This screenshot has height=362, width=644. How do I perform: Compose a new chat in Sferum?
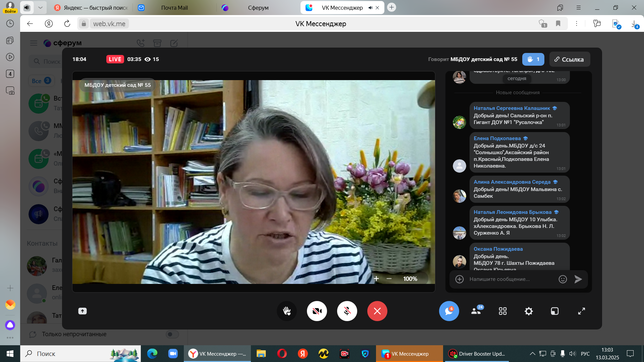174,43
